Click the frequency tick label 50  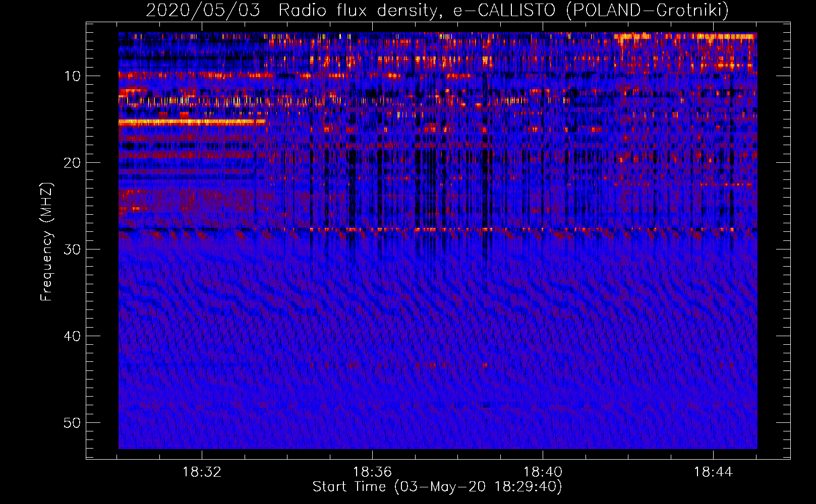(x=73, y=423)
